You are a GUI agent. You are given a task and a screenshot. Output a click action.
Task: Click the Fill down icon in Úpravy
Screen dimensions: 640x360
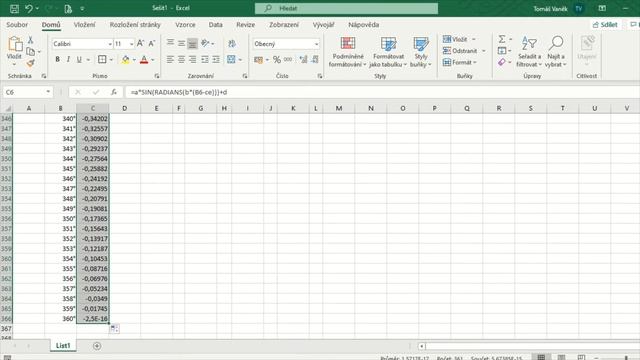pos(502,51)
